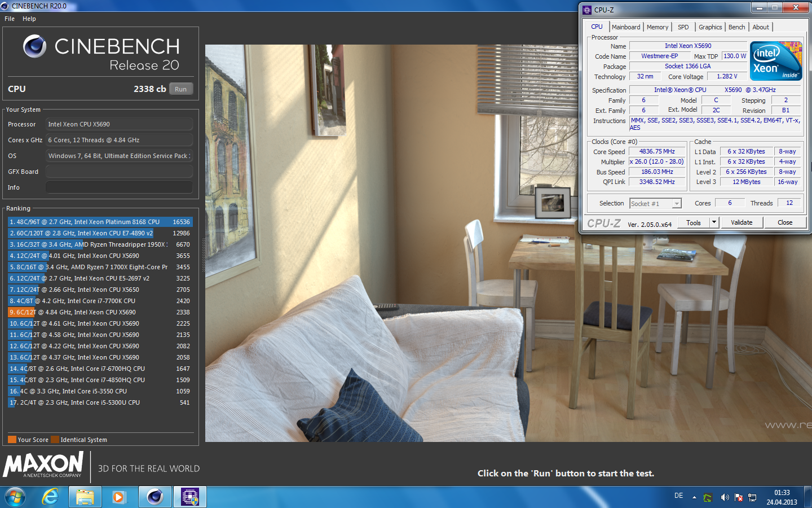Select ranking row Core i7-4850HQ
The width and height of the screenshot is (812, 508).
click(100, 380)
